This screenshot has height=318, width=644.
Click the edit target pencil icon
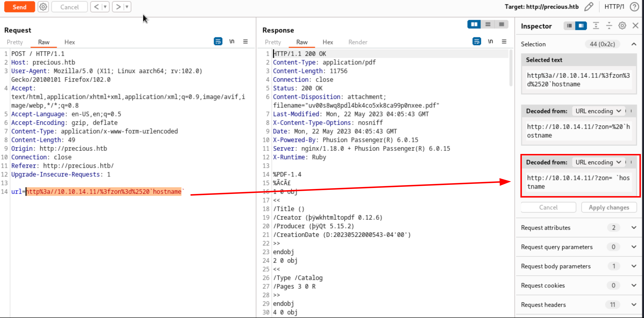pyautogui.click(x=589, y=7)
